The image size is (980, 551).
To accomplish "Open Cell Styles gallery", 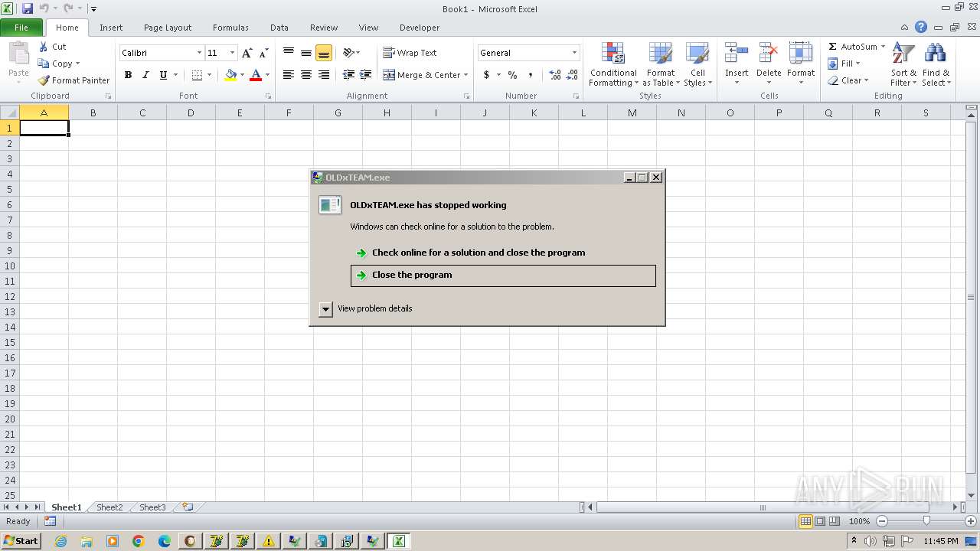I will click(697, 64).
